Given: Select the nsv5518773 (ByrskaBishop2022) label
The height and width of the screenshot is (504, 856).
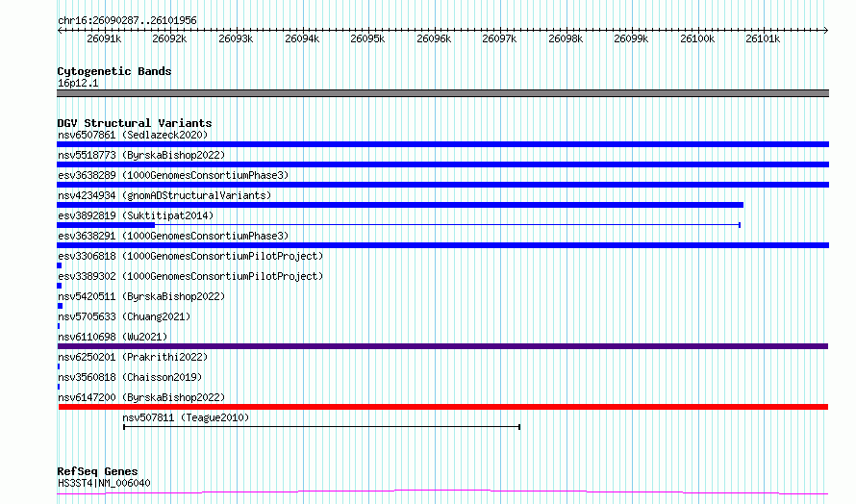Looking at the screenshot, I should (141, 155).
